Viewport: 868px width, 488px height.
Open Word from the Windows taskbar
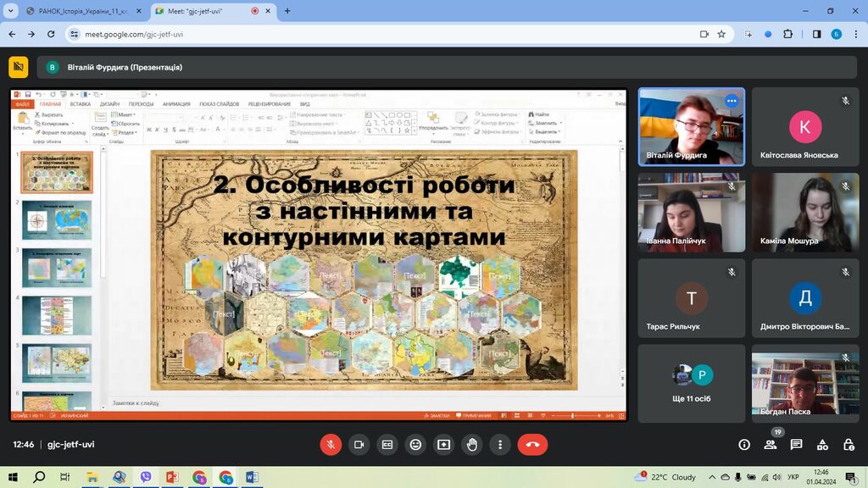point(251,477)
